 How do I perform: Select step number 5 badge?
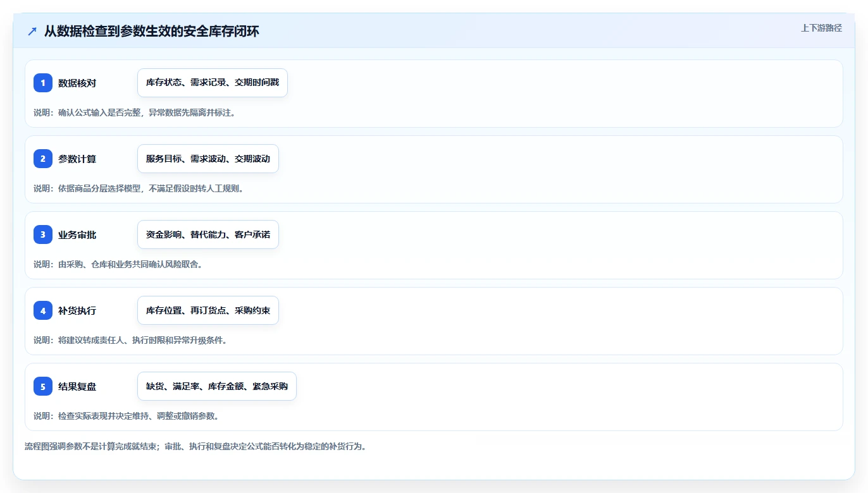point(43,386)
